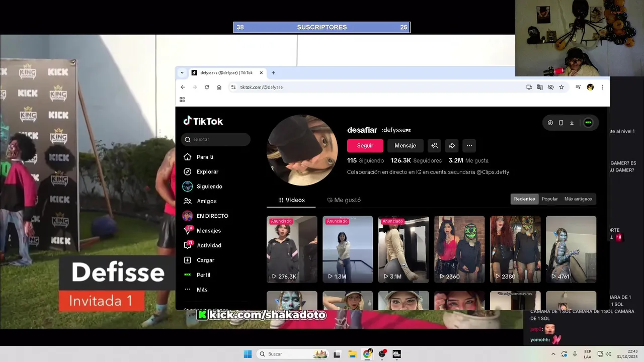Sort videos by Popular
This screenshot has height=362, width=644.
[x=549, y=199]
